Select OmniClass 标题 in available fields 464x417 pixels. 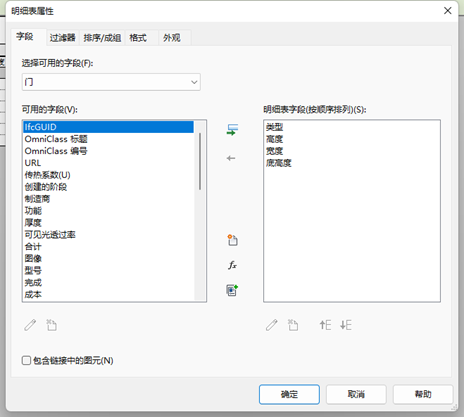tap(108, 139)
